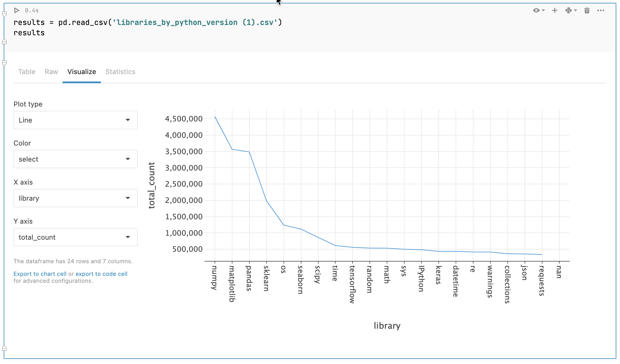The image size is (620, 364).
Task: Open the Plot type dropdown showing Line
Action: 75,120
